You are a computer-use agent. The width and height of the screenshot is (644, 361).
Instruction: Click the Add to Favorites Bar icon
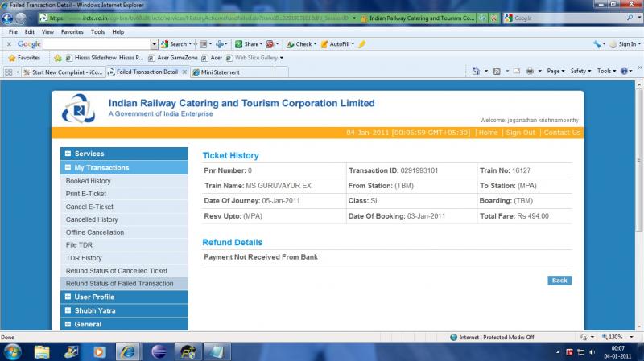pos(58,58)
